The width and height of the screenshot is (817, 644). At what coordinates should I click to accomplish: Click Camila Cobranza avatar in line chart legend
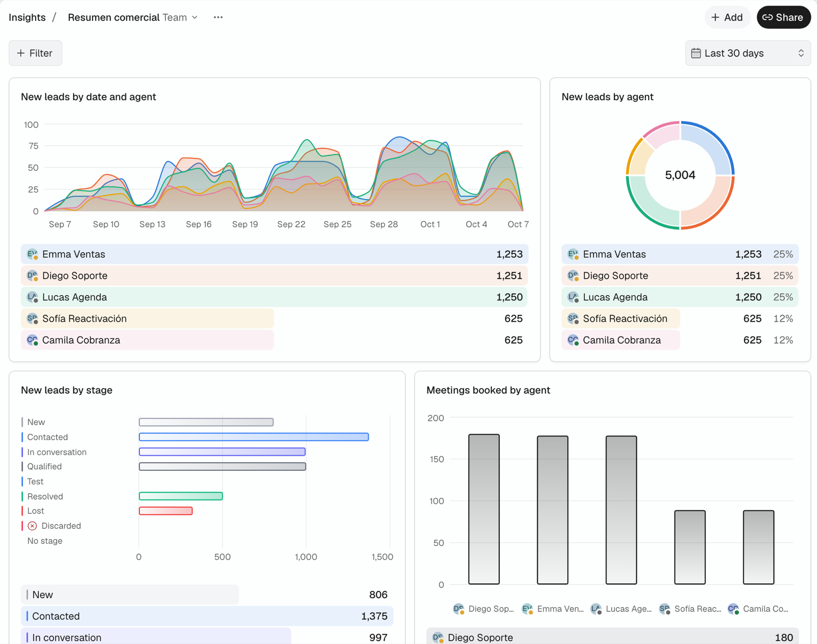pyautogui.click(x=32, y=340)
